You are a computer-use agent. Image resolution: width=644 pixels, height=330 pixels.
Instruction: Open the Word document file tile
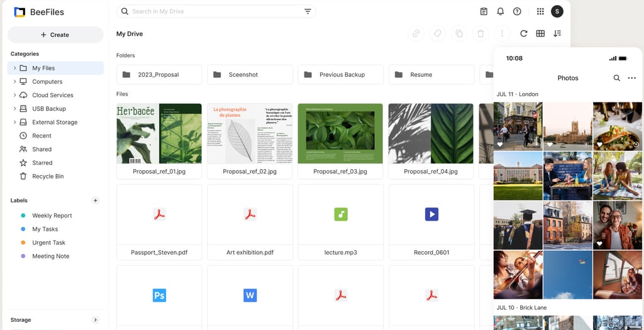(250, 297)
